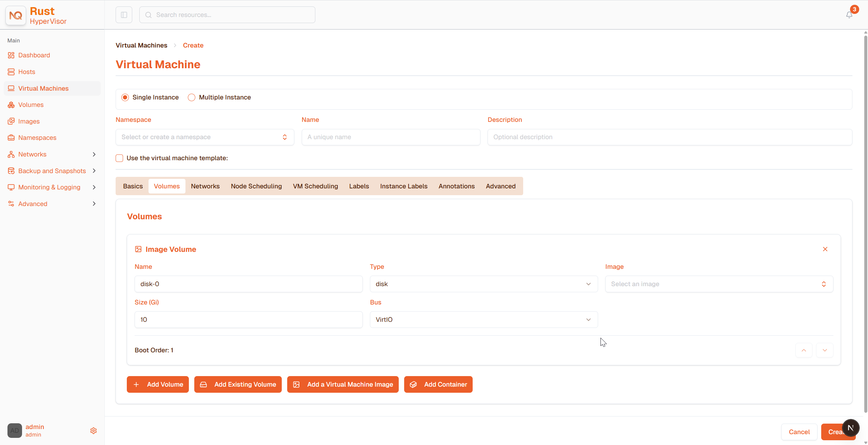The image size is (868, 445).
Task: Click the Rust HyperVisor logo icon
Action: point(16,15)
